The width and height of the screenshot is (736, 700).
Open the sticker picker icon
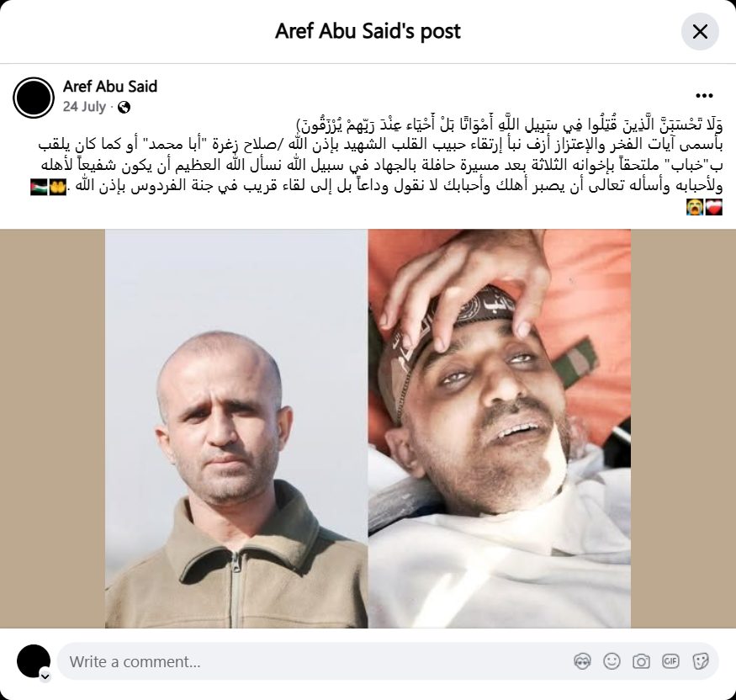tap(700, 661)
